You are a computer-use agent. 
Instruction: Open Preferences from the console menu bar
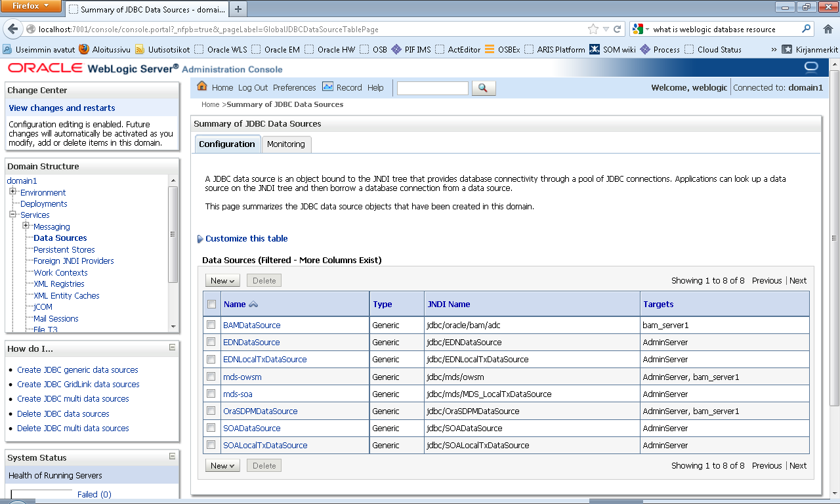click(x=294, y=87)
